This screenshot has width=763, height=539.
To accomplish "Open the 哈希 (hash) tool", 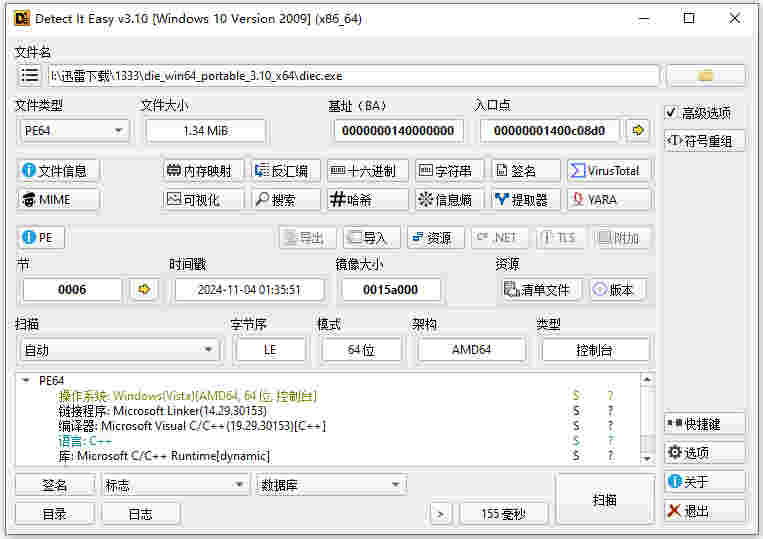I will tap(368, 200).
